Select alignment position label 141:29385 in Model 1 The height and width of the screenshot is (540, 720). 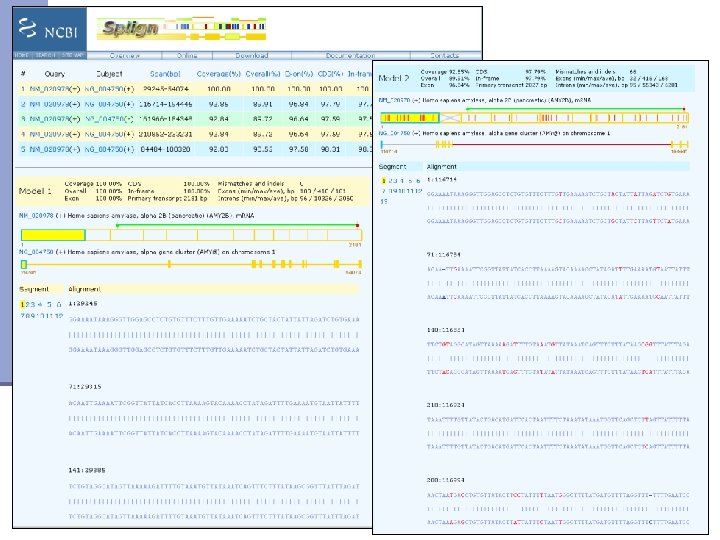[87, 470]
